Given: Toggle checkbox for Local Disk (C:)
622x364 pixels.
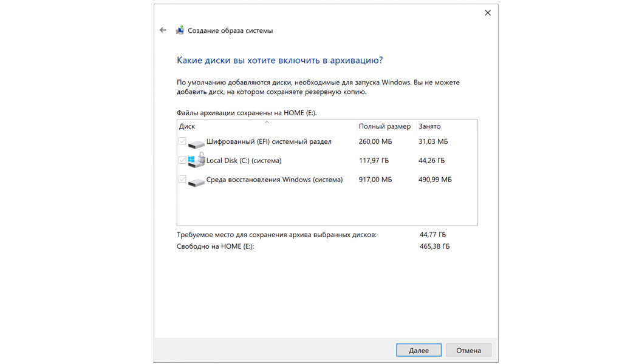Looking at the screenshot, I should point(182,160).
